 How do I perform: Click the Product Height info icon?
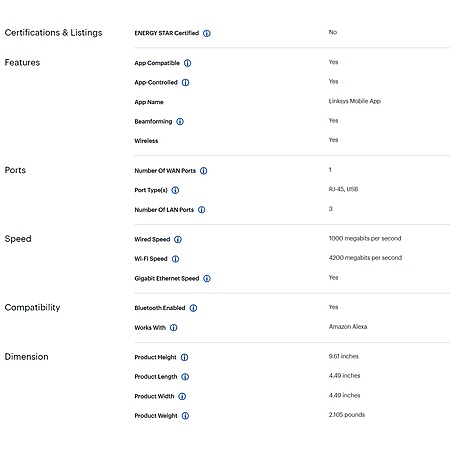pos(184,357)
